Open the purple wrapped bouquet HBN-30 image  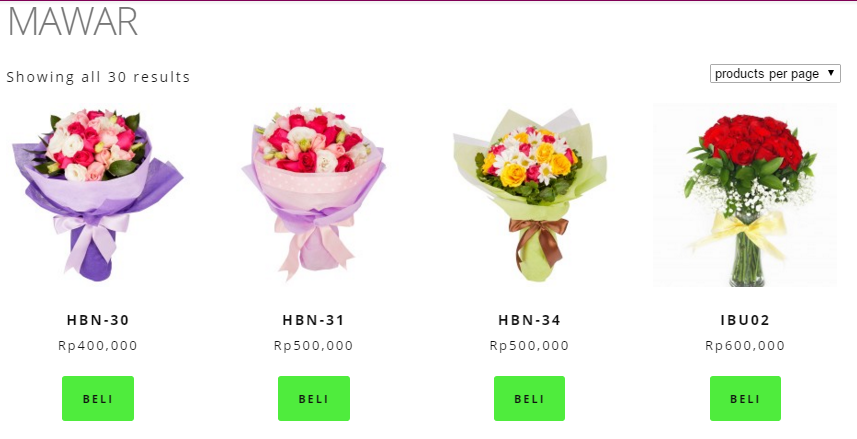tap(98, 195)
